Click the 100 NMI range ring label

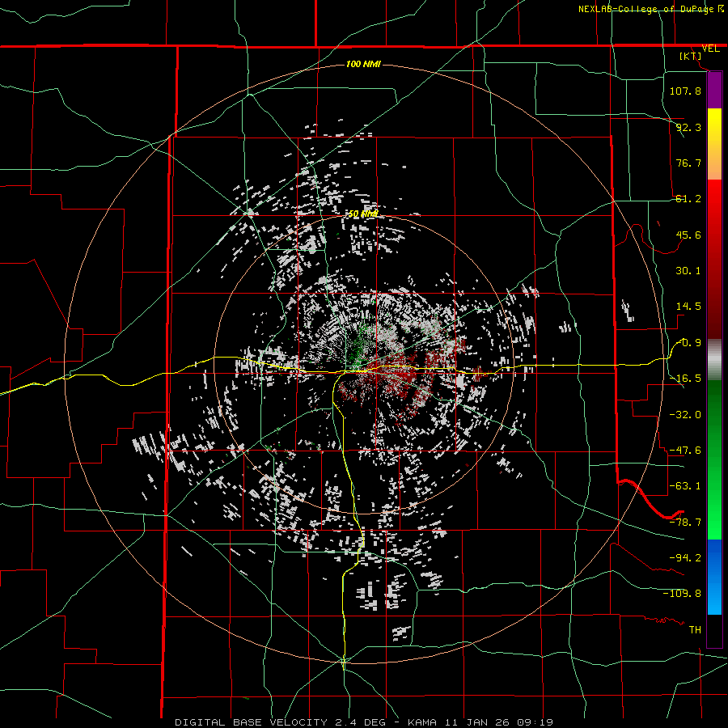pos(363,64)
